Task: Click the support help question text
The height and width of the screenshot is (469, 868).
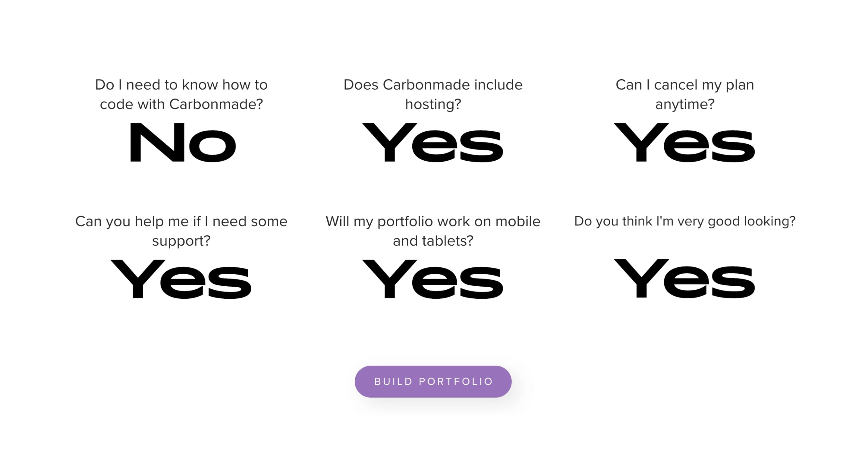Action: [181, 231]
